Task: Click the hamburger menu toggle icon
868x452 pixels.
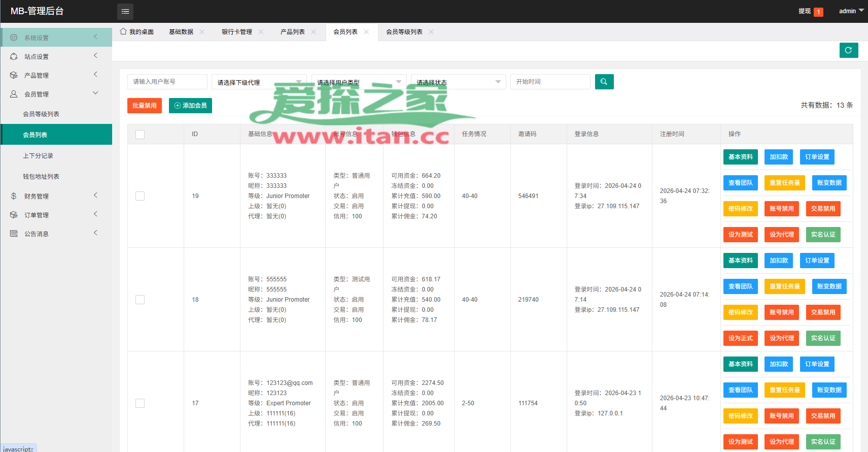Action: (x=125, y=11)
